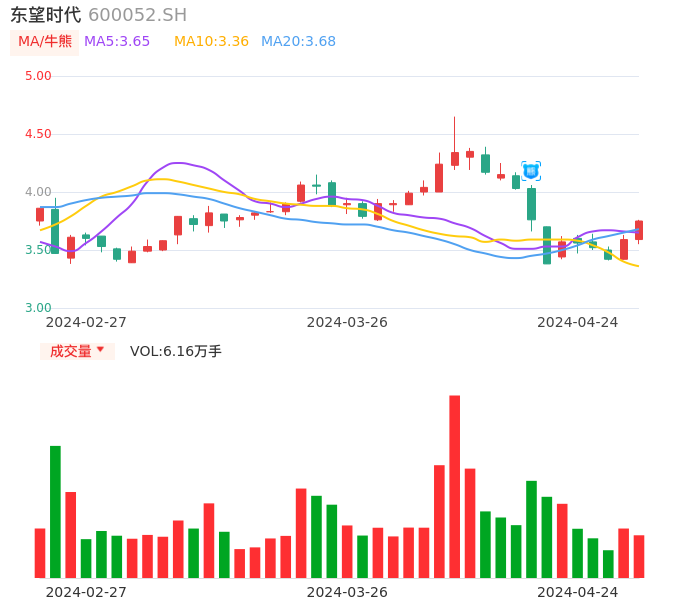Click the 4.50 price axis label
The width and height of the screenshot is (686, 606).
pos(38,134)
